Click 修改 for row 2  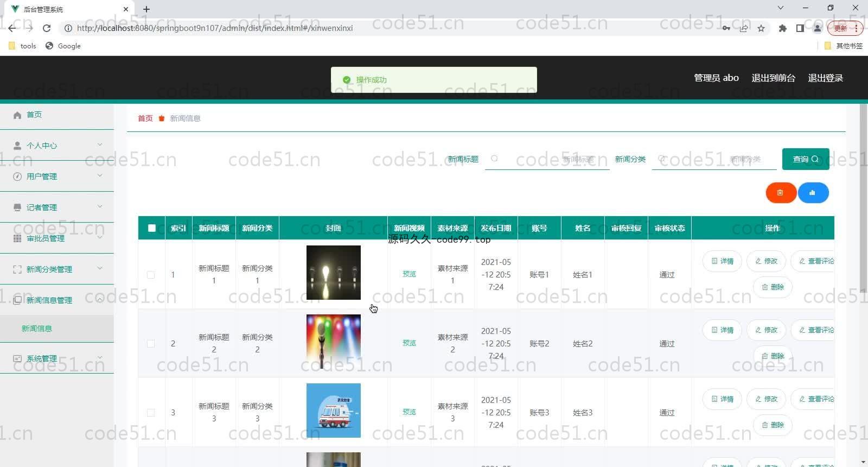click(766, 330)
